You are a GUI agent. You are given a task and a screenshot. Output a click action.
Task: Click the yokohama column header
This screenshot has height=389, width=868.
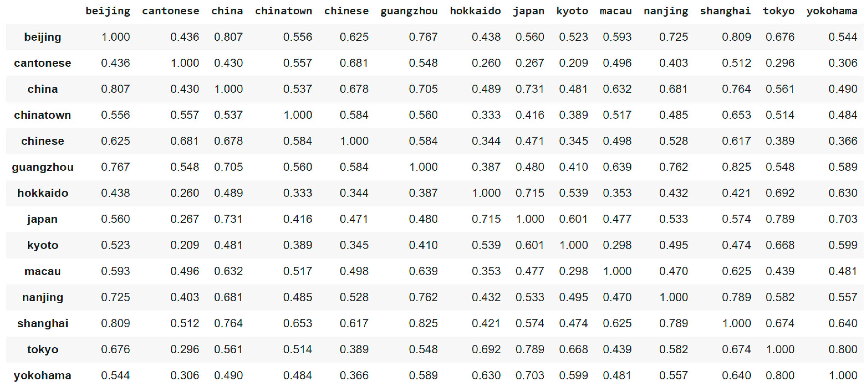[x=832, y=11]
